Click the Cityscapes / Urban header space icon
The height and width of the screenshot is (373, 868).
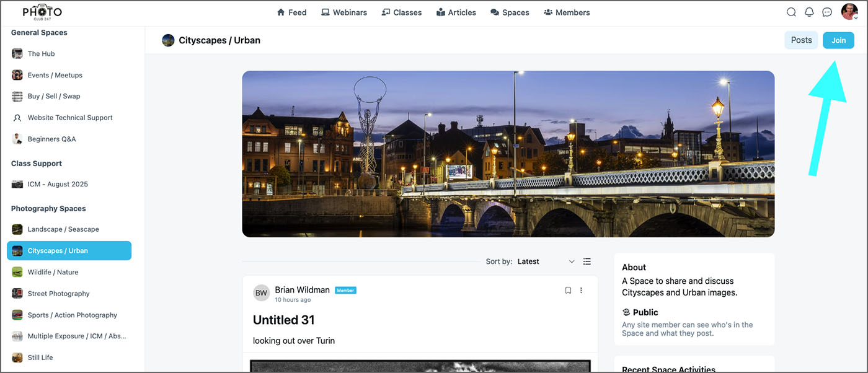(168, 40)
